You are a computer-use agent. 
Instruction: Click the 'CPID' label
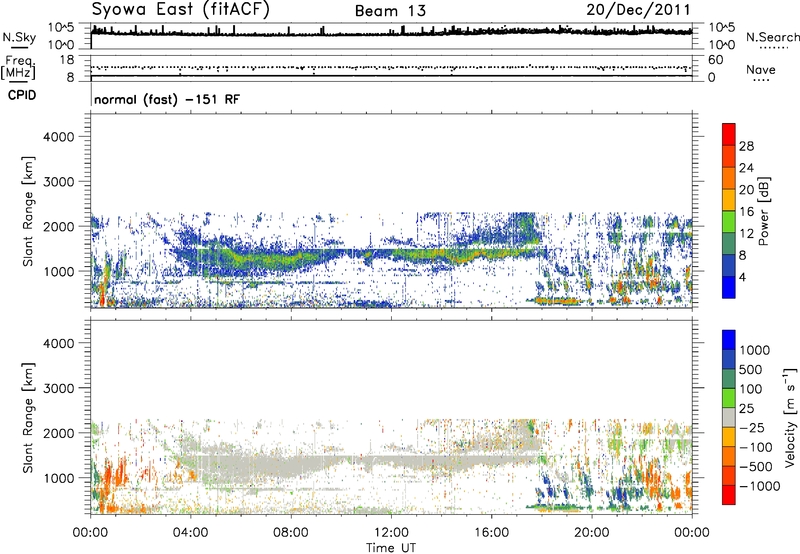point(22,95)
